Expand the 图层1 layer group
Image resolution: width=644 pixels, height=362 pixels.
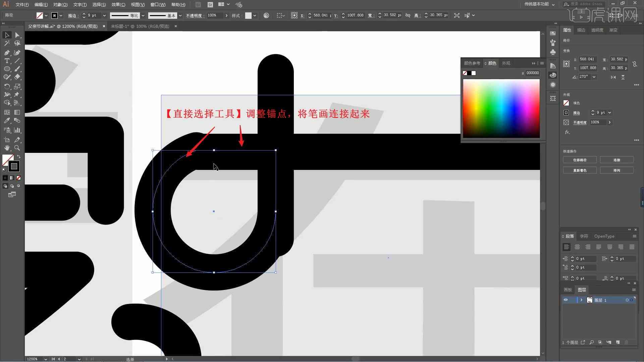pyautogui.click(x=581, y=300)
